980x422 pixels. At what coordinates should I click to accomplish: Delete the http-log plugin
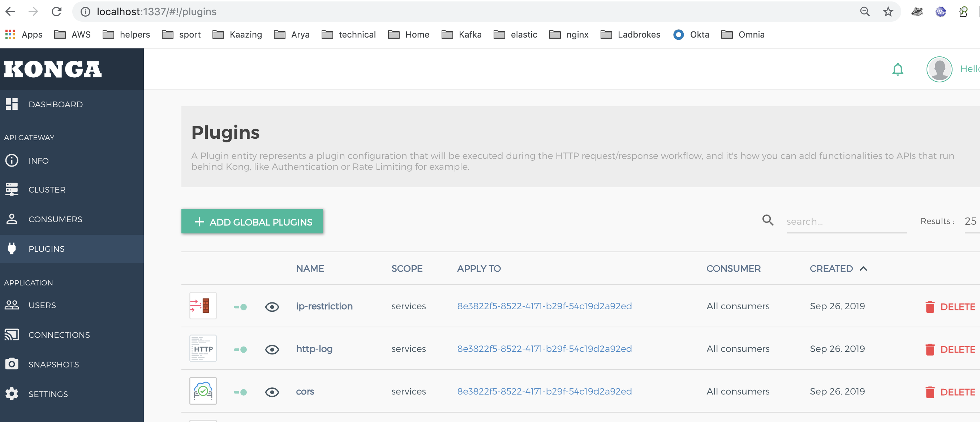pyautogui.click(x=950, y=349)
